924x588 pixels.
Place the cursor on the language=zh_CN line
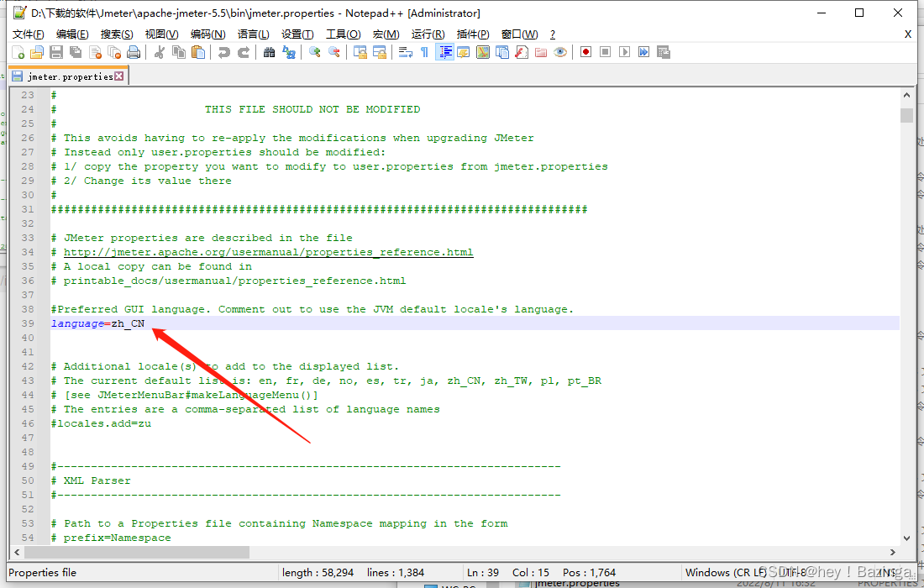[475, 323]
